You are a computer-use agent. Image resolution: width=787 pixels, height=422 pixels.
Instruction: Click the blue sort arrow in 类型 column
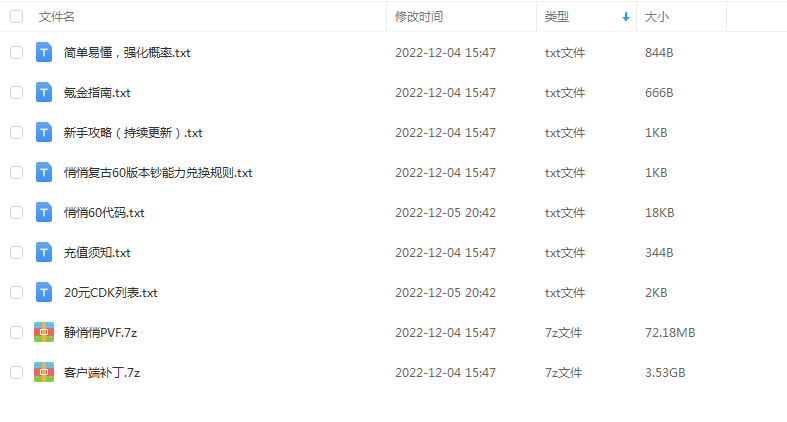(625, 17)
